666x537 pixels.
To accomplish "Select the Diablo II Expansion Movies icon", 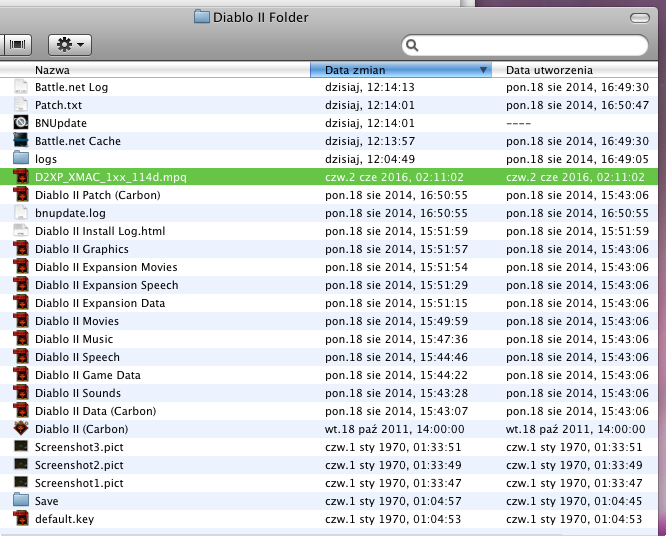I will 21,267.
